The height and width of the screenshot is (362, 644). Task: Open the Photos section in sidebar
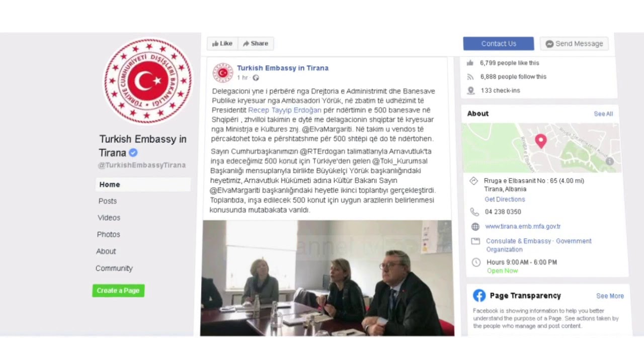[x=109, y=234]
